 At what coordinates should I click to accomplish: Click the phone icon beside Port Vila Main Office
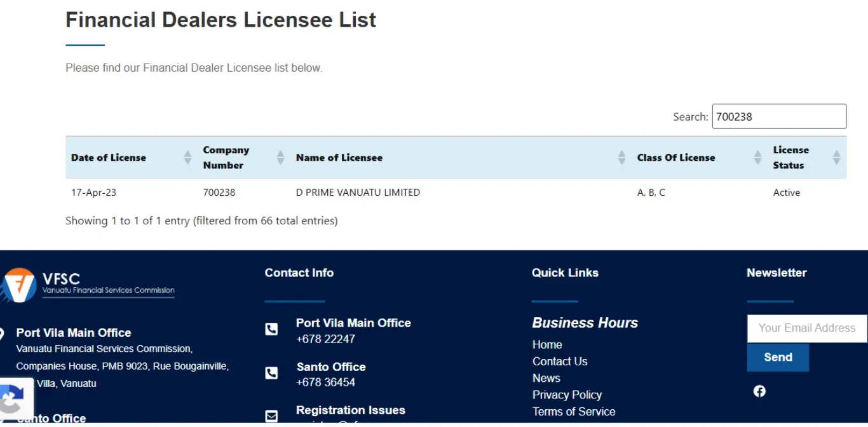click(271, 329)
